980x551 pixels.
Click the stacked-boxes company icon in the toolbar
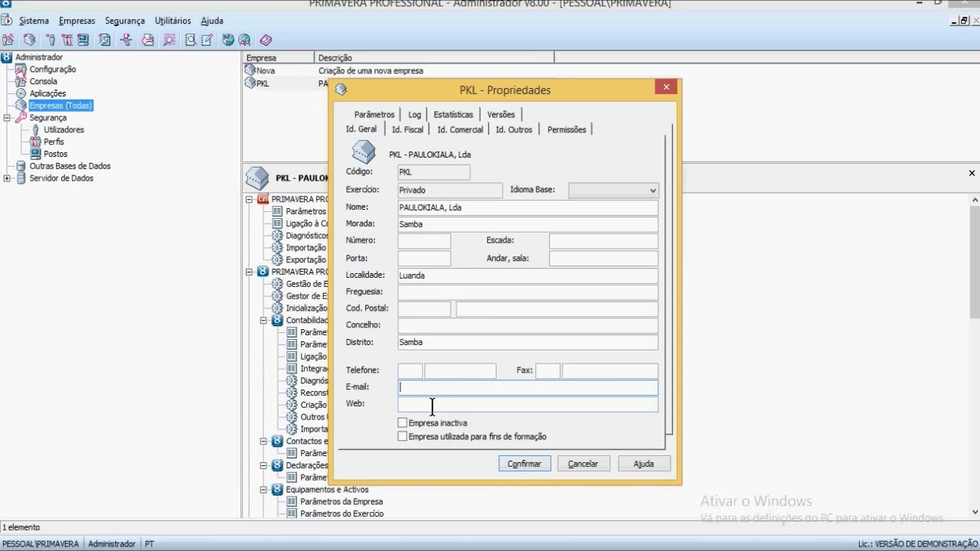click(x=29, y=40)
